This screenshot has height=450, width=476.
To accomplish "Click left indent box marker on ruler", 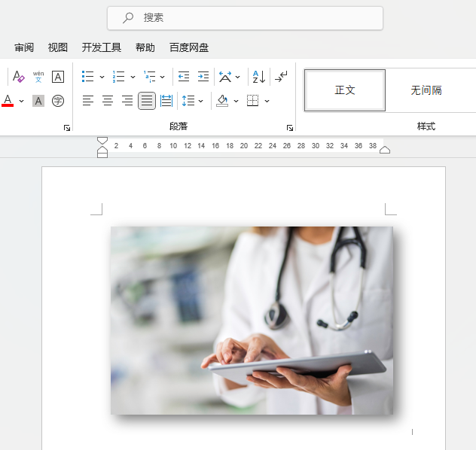I will point(102,155).
